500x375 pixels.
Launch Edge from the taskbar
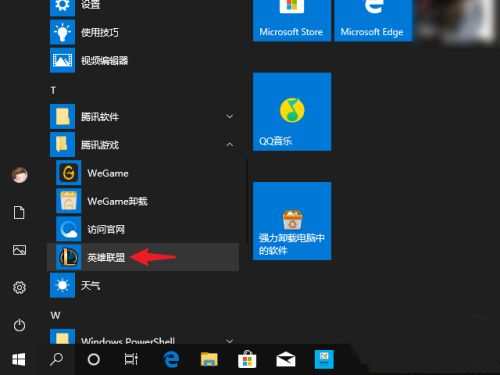tap(171, 359)
